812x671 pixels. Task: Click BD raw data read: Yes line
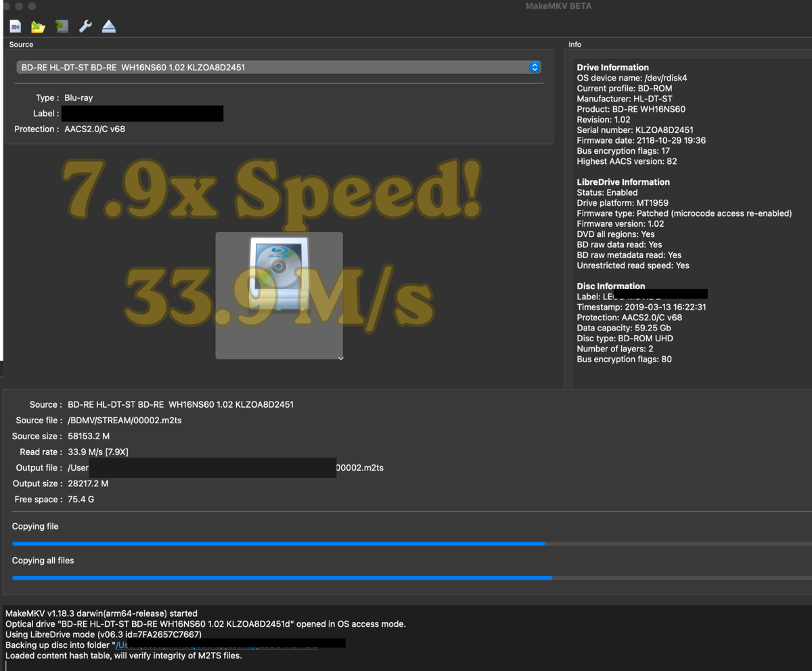[x=619, y=244]
